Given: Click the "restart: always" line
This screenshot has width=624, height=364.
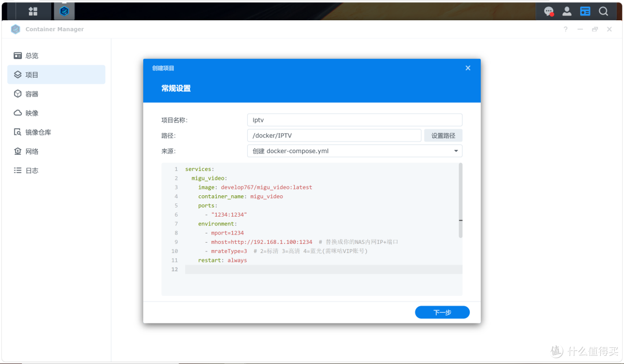Looking at the screenshot, I should coord(222,260).
